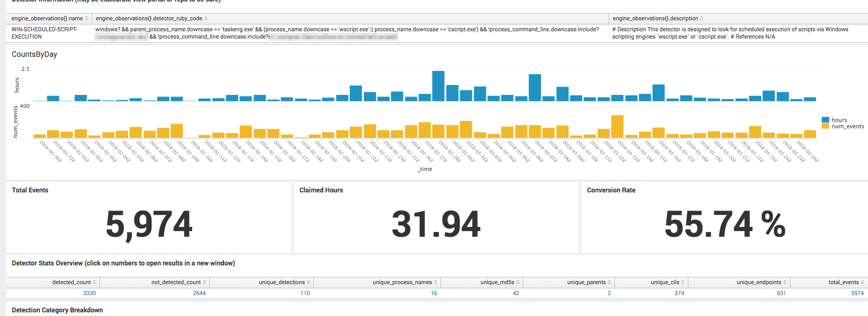Screen dimensions: 868x316
Task: Select the tallest blue hours bar
Action: click(438, 86)
